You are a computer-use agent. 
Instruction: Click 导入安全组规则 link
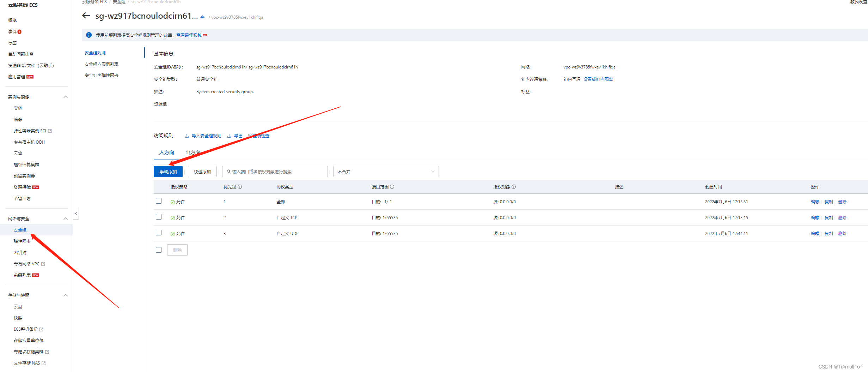[207, 136]
